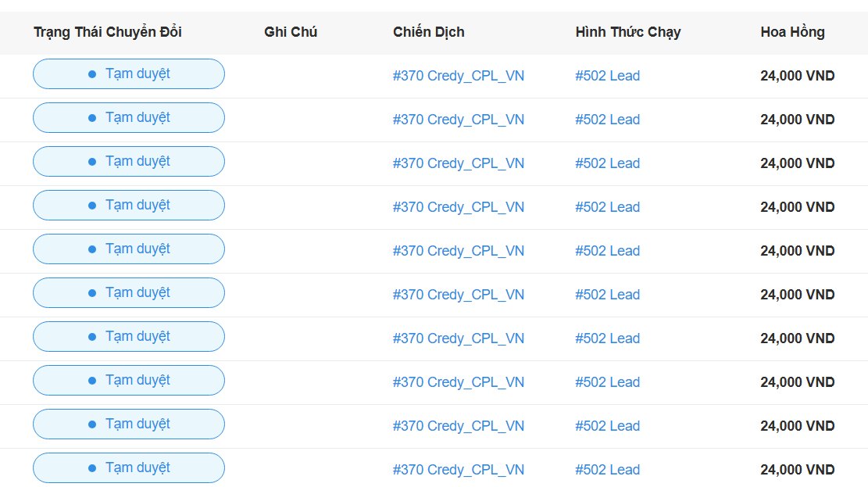Screen dimensions: 868x487
Task: Open '#370 Credy_CPL_VN' campaign link in second row
Action: coord(458,120)
